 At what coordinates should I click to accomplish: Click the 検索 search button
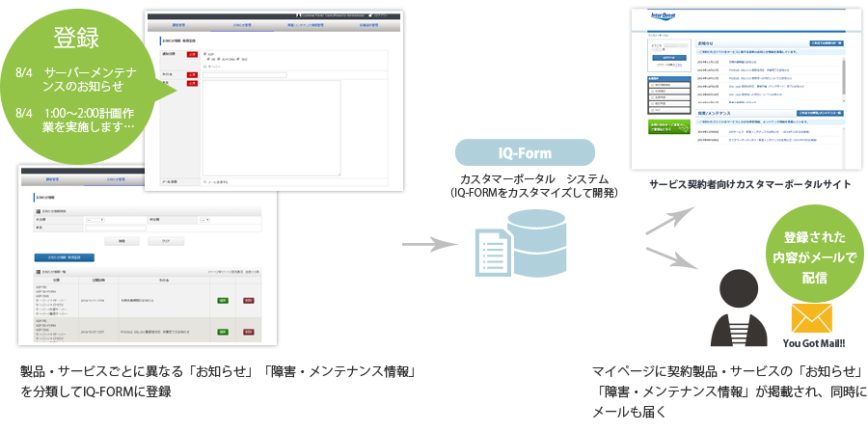[x=121, y=240]
